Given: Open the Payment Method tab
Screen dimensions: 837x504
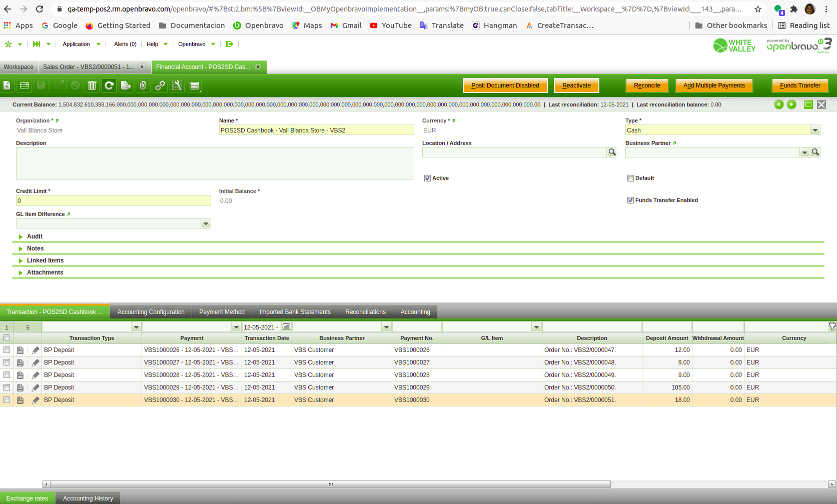Looking at the screenshot, I should click(222, 312).
